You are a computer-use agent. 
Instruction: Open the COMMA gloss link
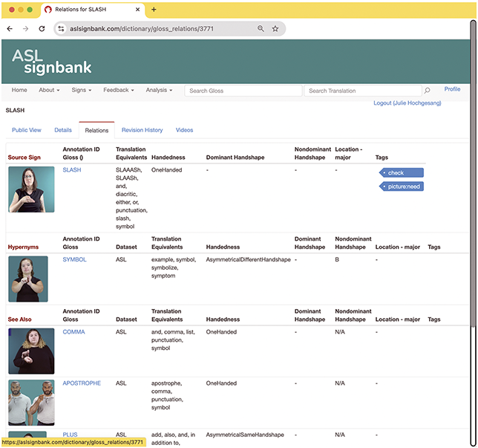tap(73, 331)
